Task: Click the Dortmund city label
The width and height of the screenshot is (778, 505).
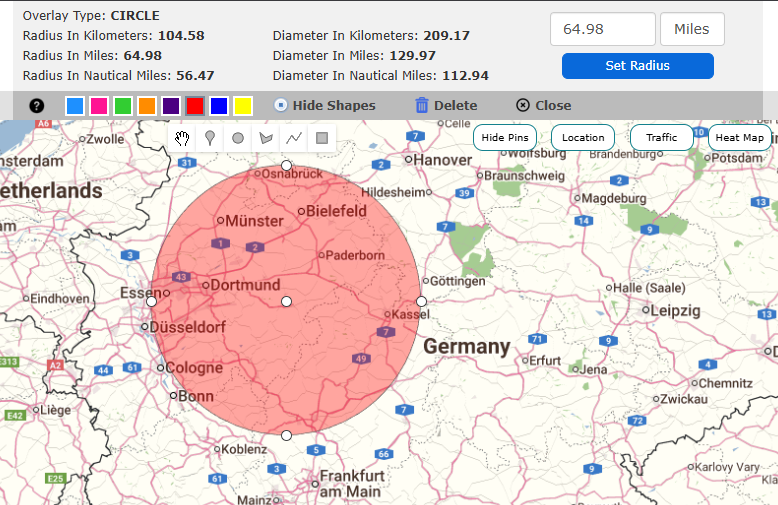Action: tap(246, 285)
